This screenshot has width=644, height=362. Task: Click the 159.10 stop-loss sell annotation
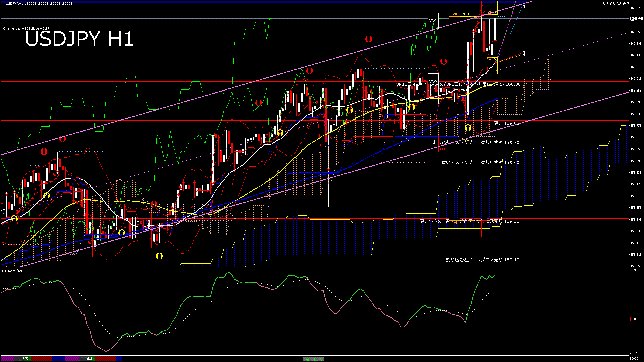[483, 260]
